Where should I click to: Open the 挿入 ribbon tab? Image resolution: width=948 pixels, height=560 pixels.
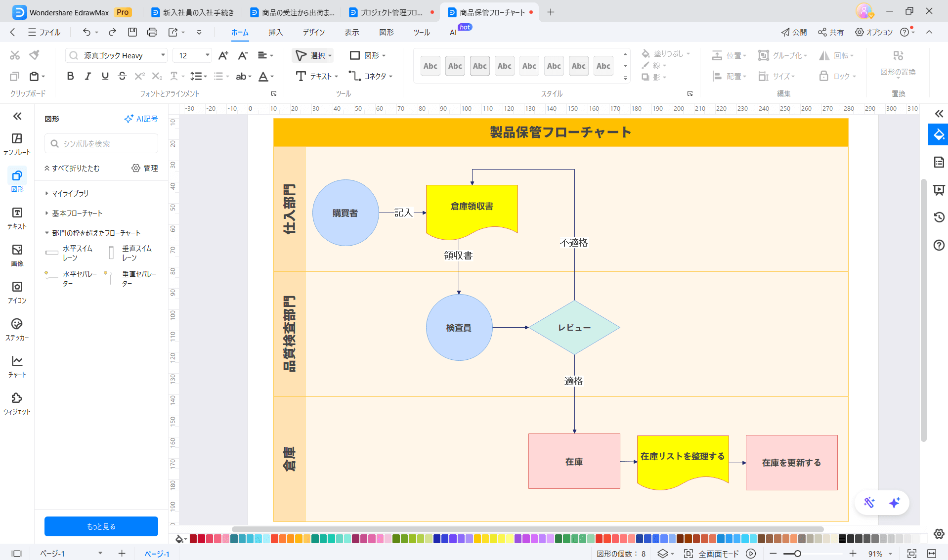[276, 32]
